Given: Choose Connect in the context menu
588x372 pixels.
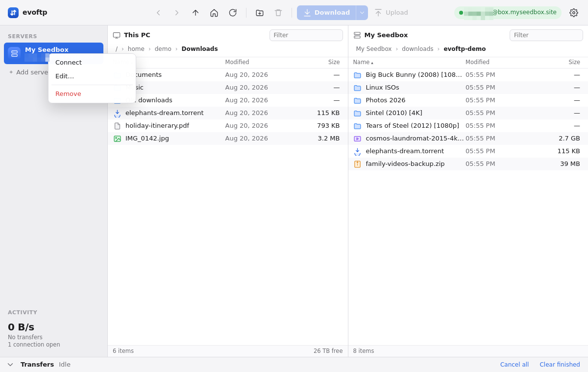Looking at the screenshot, I should point(92,63).
